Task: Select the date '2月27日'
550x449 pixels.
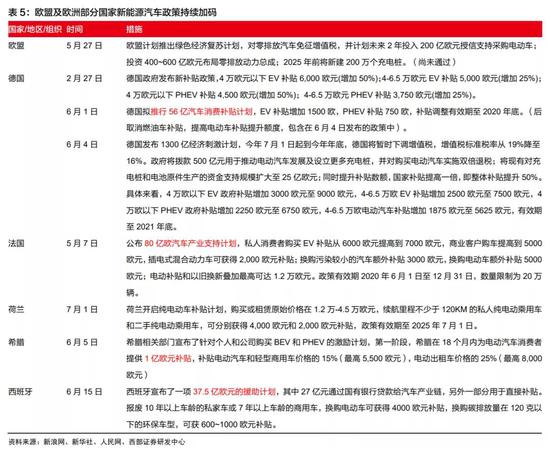Action: pos(84,78)
